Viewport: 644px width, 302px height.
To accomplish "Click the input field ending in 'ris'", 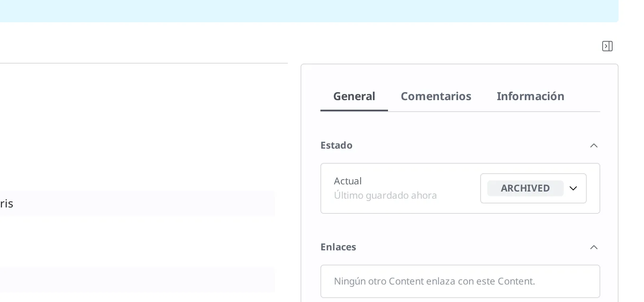I will pos(137,203).
